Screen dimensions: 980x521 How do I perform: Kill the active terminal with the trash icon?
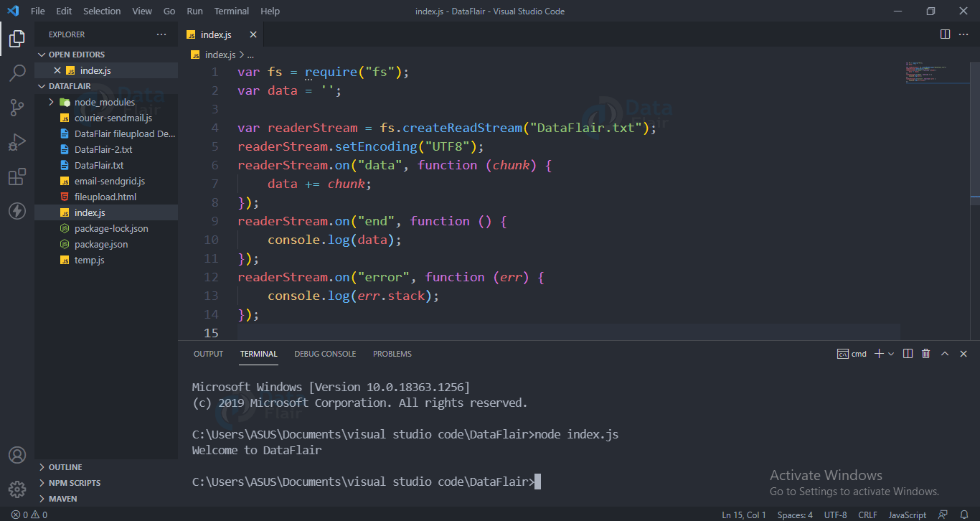point(925,353)
